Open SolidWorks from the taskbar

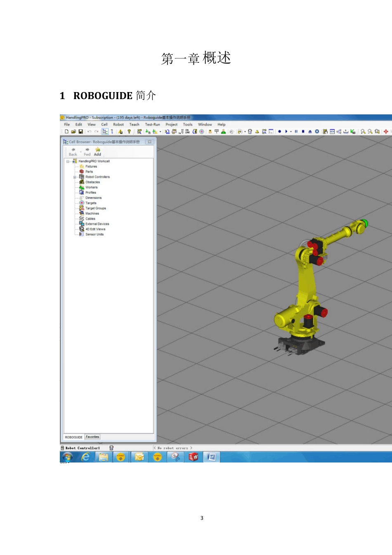coord(194,457)
